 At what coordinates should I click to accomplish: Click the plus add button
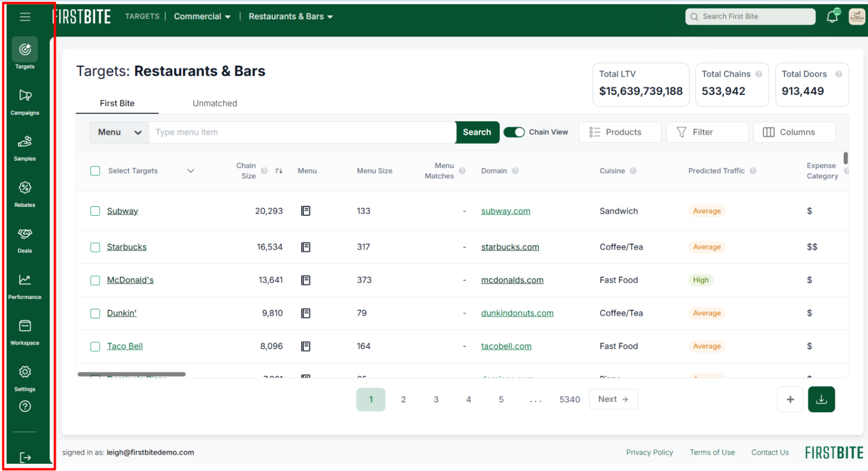click(790, 399)
